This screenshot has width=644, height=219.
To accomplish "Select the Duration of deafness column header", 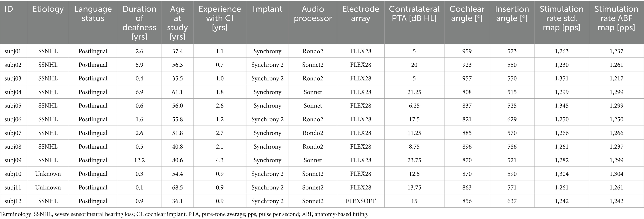I will (139, 23).
